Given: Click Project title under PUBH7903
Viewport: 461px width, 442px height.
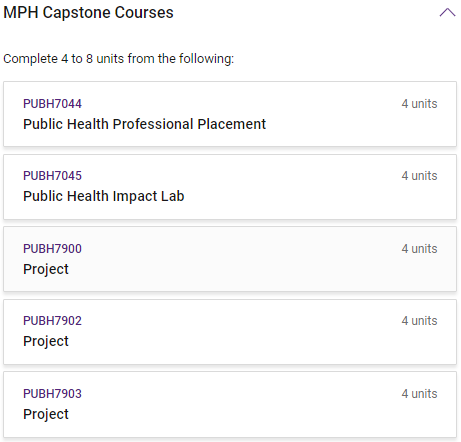Looking at the screenshot, I should (x=46, y=414).
